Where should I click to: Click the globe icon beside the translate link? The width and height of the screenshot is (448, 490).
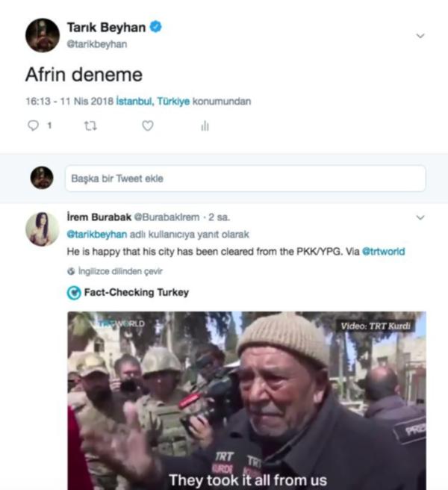(x=71, y=272)
